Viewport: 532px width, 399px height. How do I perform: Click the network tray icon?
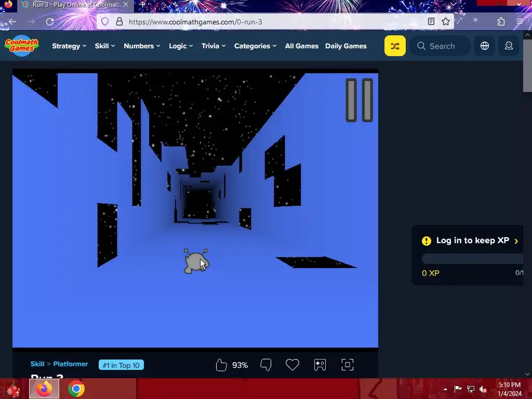point(471,389)
